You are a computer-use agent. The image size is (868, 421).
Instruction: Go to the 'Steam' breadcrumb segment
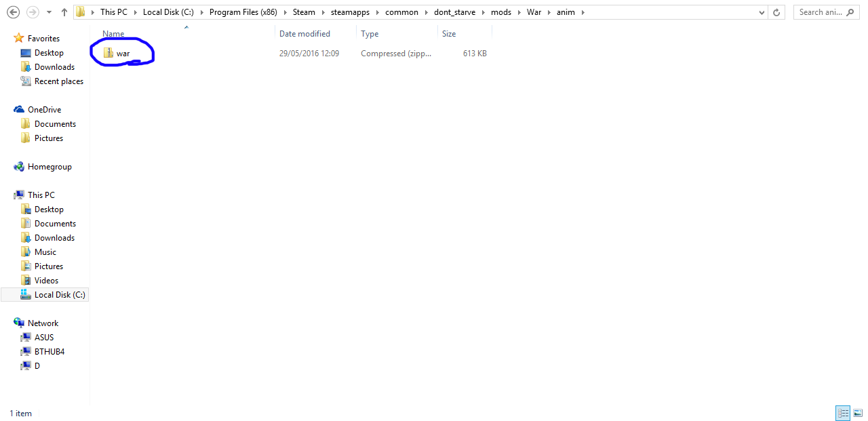point(304,12)
